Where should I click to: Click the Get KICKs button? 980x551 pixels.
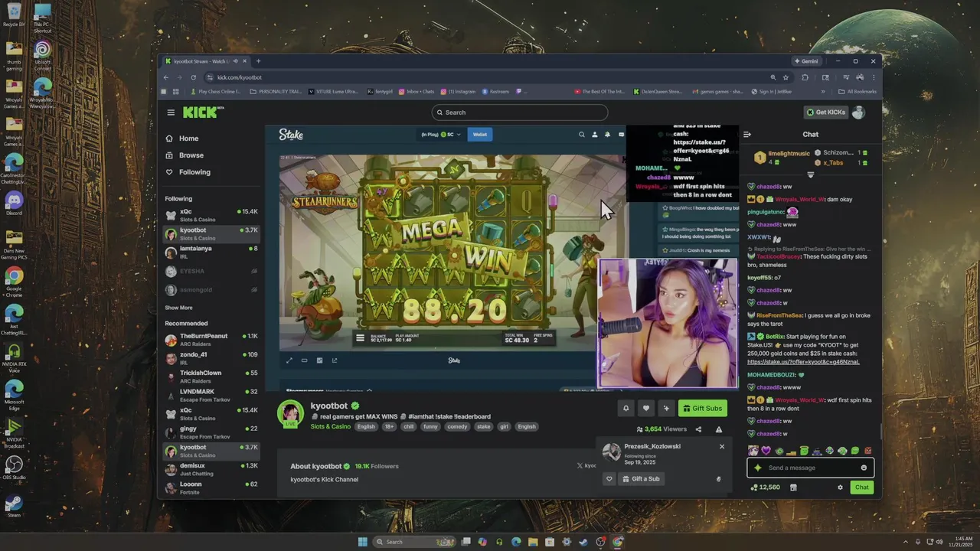point(825,112)
